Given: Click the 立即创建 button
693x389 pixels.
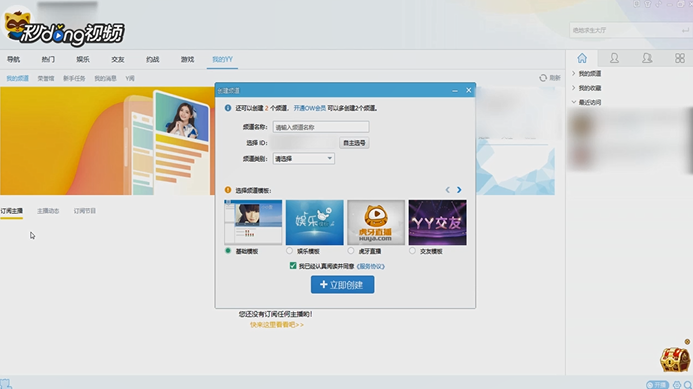Looking at the screenshot, I should pyautogui.click(x=343, y=285).
